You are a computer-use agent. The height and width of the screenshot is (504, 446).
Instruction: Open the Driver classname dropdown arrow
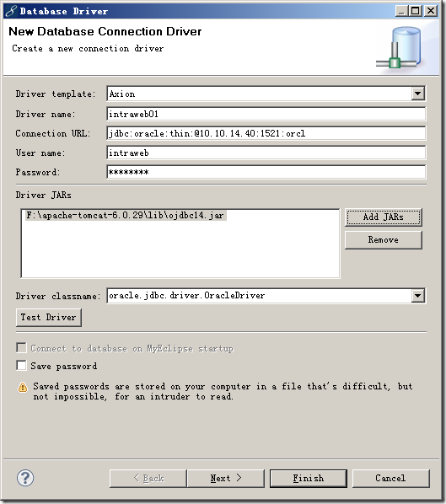pyautogui.click(x=417, y=295)
